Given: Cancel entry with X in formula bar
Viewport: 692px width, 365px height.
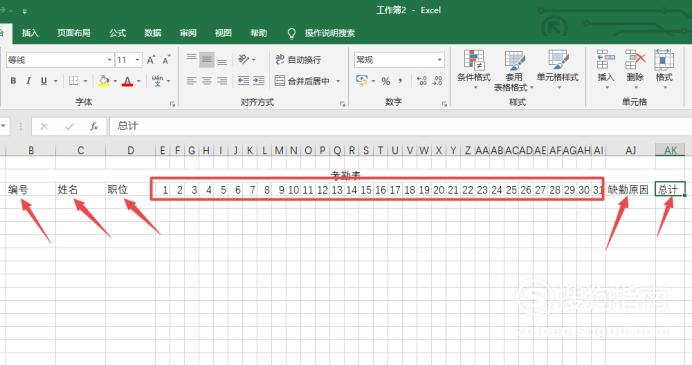Looking at the screenshot, I should pyautogui.click(x=44, y=127).
